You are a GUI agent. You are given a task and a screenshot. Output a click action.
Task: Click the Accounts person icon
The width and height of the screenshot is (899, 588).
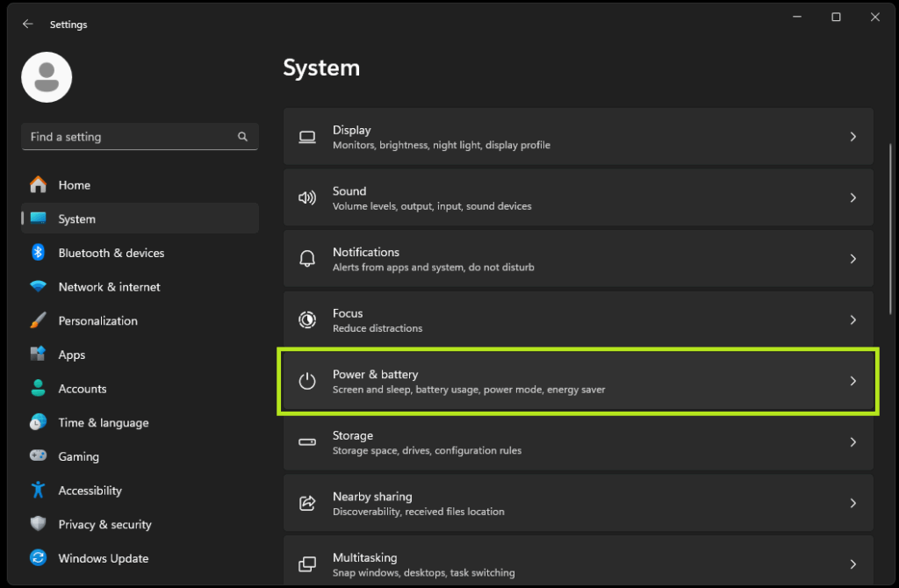[x=39, y=388]
